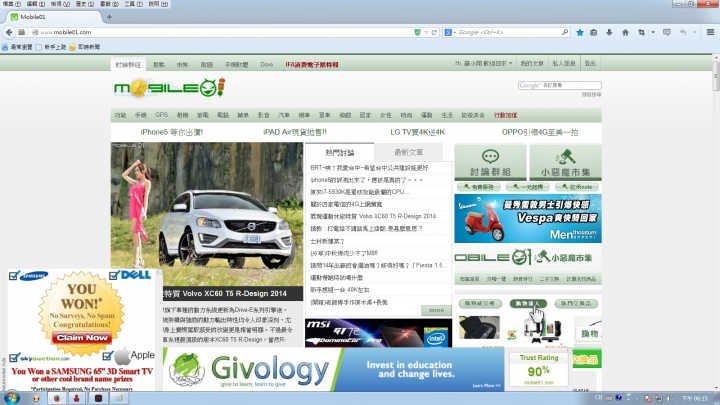The width and height of the screenshot is (720, 405).
Task: Click the iPAD Air現貨拍售 promo link
Action: point(295,132)
